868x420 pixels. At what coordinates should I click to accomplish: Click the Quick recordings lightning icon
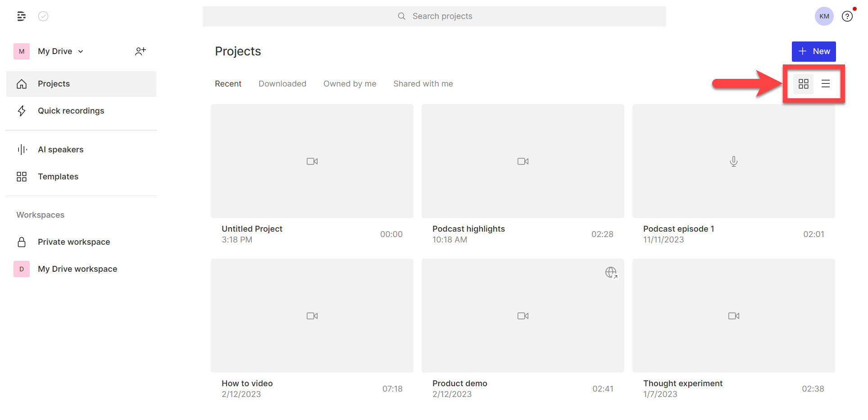pos(22,111)
